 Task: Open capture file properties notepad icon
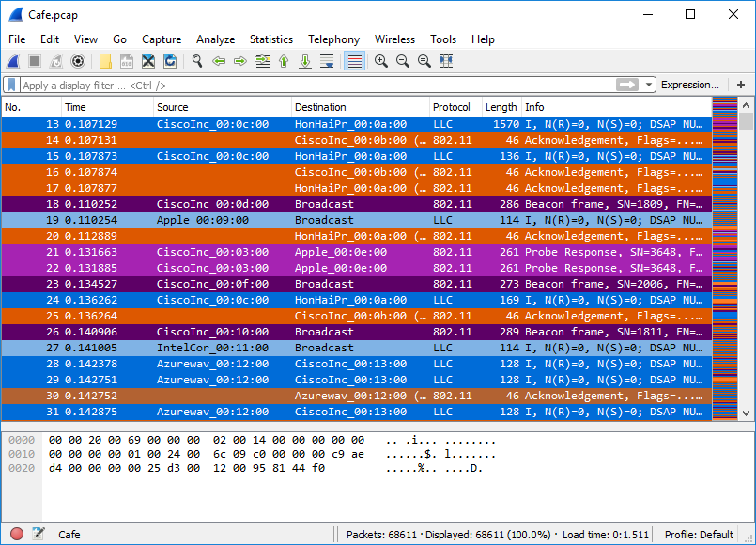[x=39, y=534]
